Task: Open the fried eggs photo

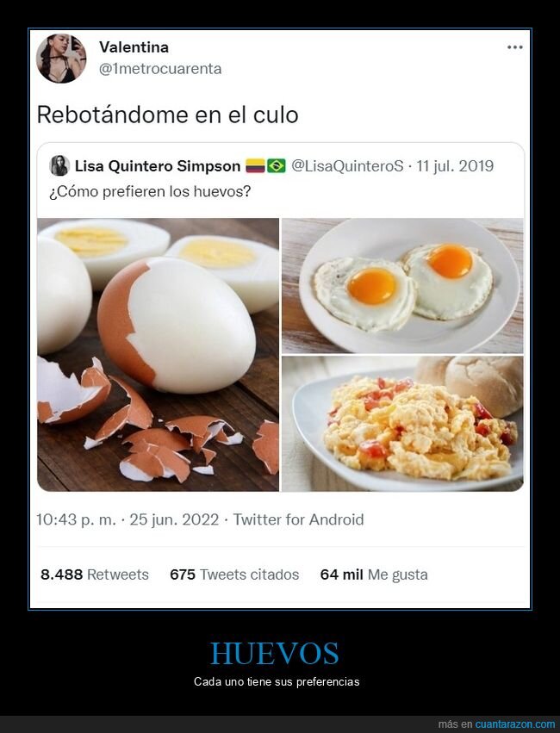Action: 402,286
